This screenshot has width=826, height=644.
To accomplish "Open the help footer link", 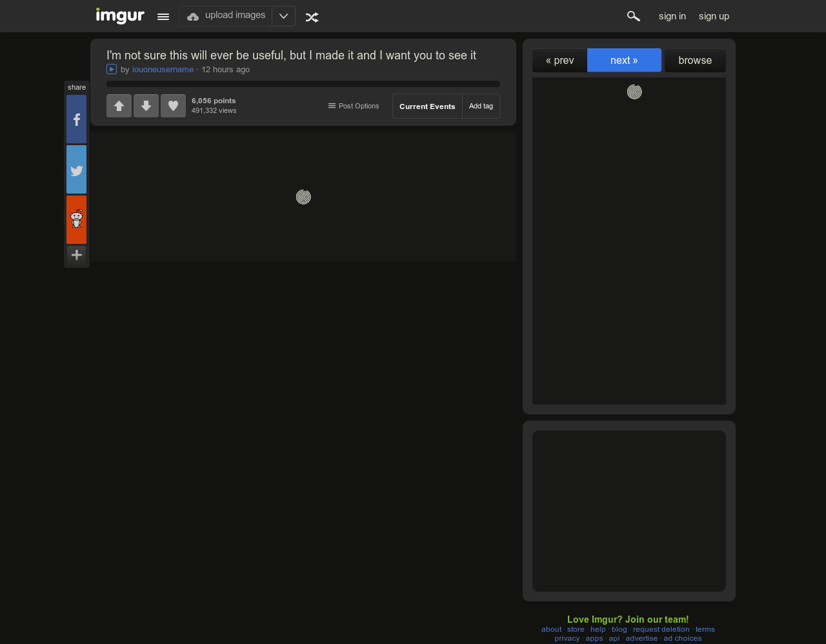I will (598, 629).
